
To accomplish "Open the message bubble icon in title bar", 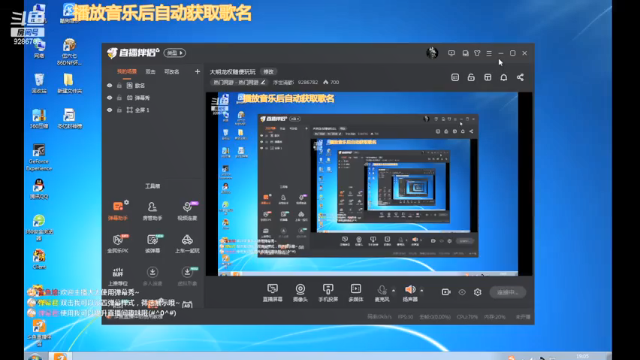I will click(x=451, y=53).
